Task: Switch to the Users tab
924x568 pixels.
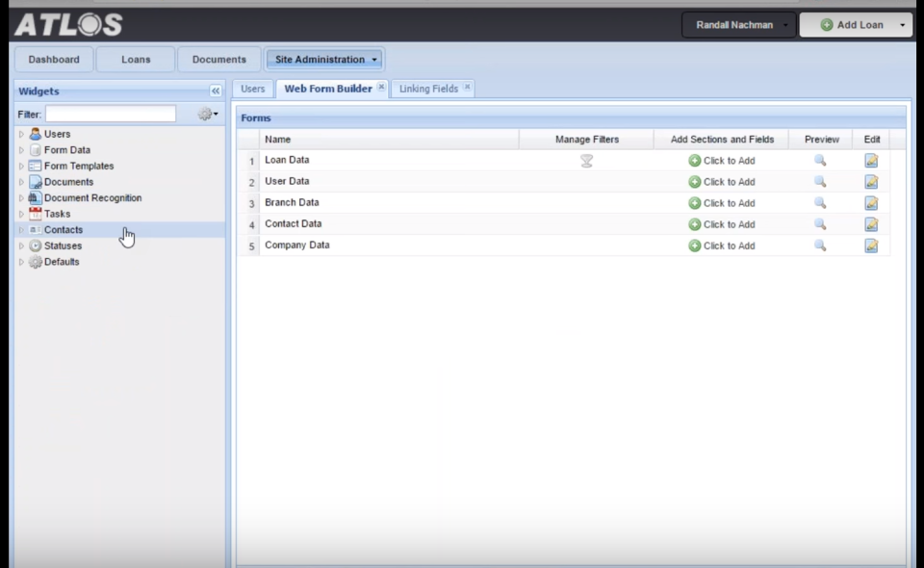Action: (x=252, y=89)
